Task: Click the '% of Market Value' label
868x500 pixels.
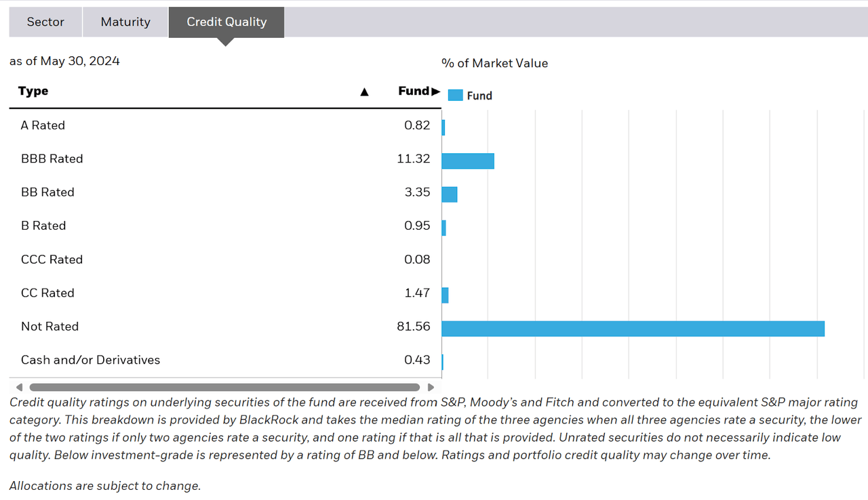Action: [x=494, y=63]
